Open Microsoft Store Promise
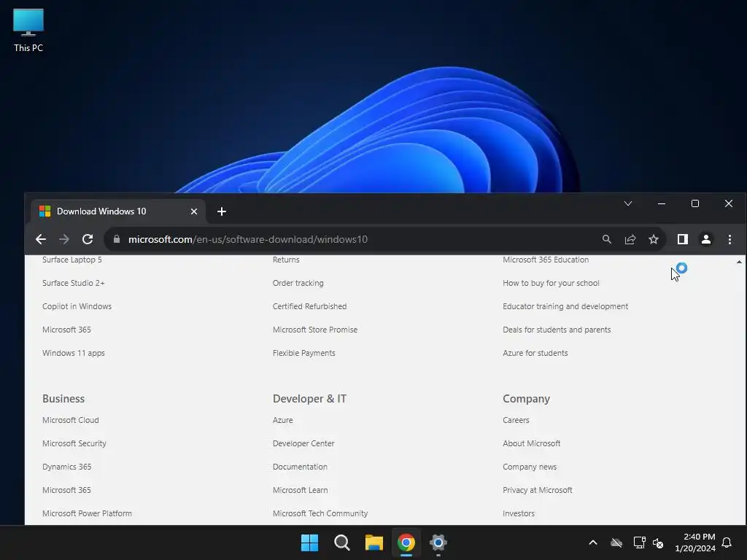 click(315, 330)
